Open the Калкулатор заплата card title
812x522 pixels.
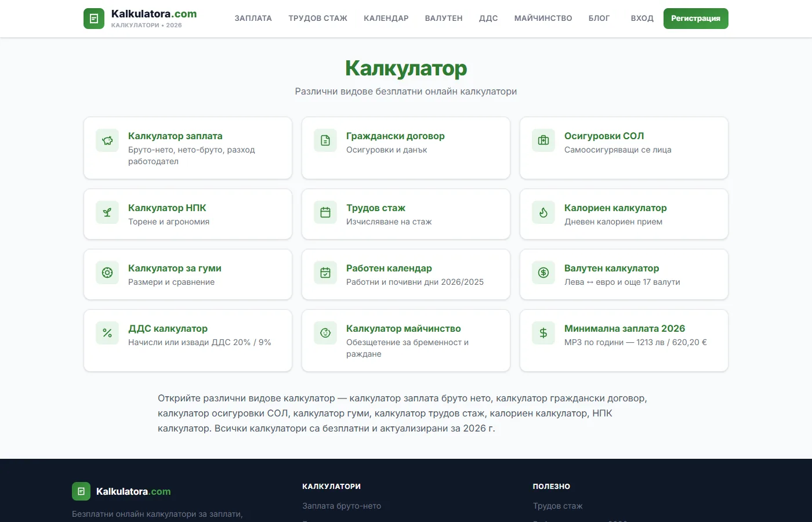[175, 136]
